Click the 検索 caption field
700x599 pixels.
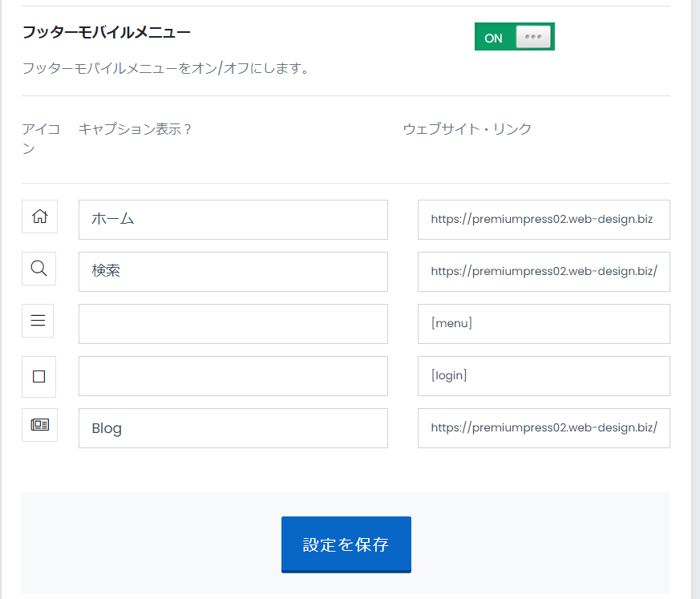click(x=233, y=272)
